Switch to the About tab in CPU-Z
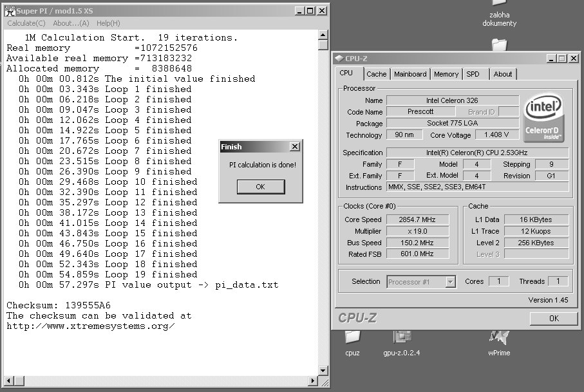The height and width of the screenshot is (392, 584). pyautogui.click(x=502, y=74)
